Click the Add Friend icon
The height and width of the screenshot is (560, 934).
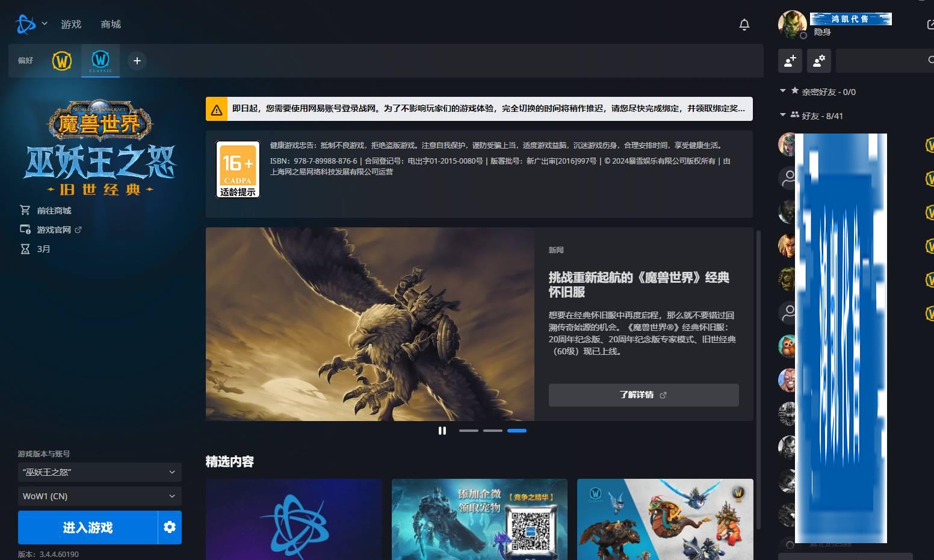pos(790,61)
